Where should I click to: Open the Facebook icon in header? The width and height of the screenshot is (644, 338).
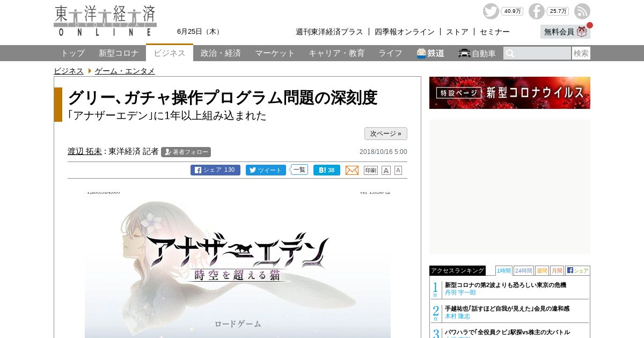pyautogui.click(x=536, y=11)
